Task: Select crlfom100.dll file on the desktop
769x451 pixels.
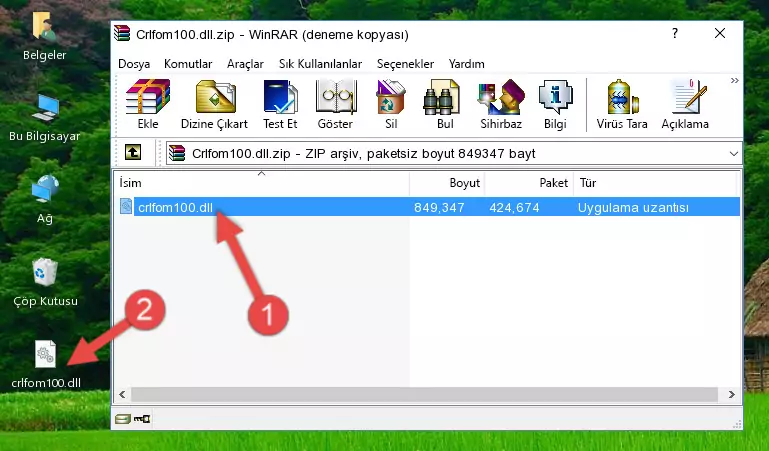Action: 46,364
